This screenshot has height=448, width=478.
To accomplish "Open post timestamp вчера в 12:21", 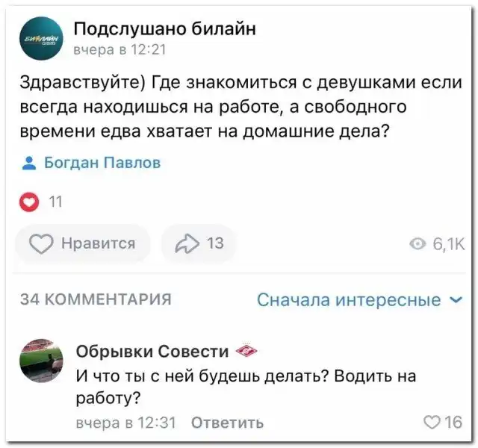I will pos(119,50).
